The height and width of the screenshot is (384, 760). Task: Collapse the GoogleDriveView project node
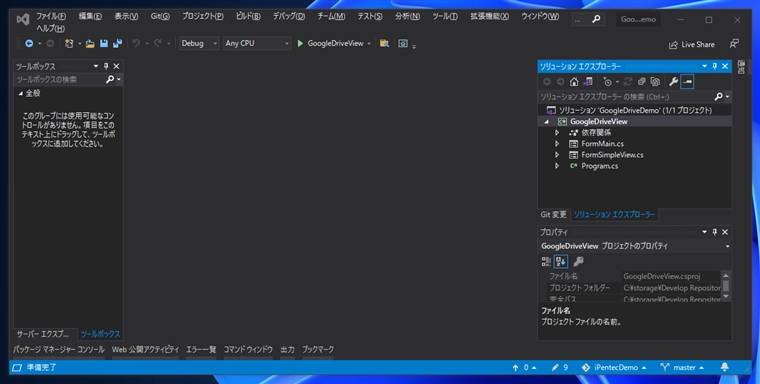(x=547, y=122)
